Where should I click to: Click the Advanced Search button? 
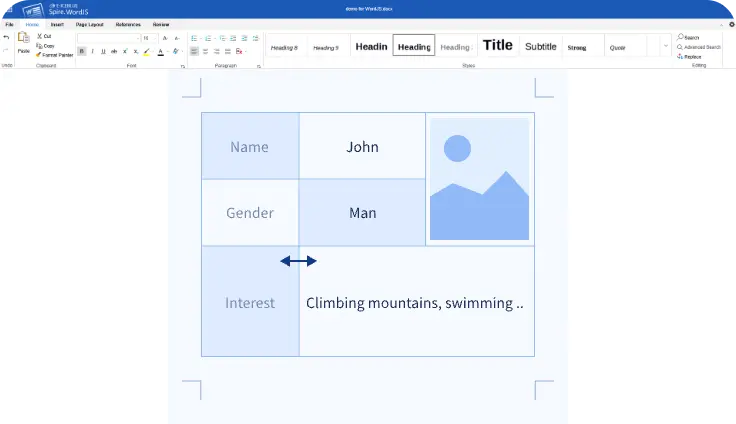coord(698,47)
